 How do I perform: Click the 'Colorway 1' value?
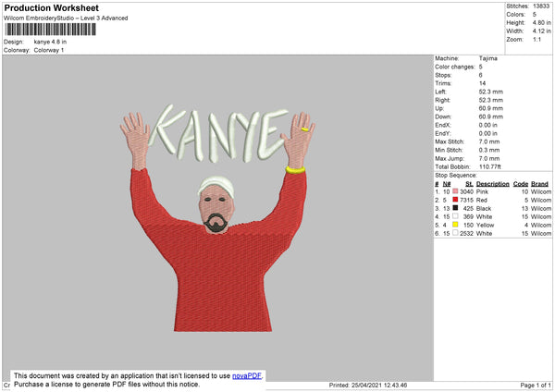49,50
